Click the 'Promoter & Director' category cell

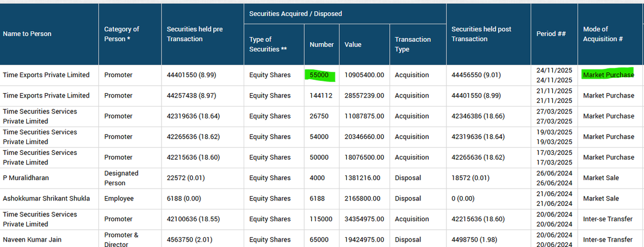[x=121, y=239]
